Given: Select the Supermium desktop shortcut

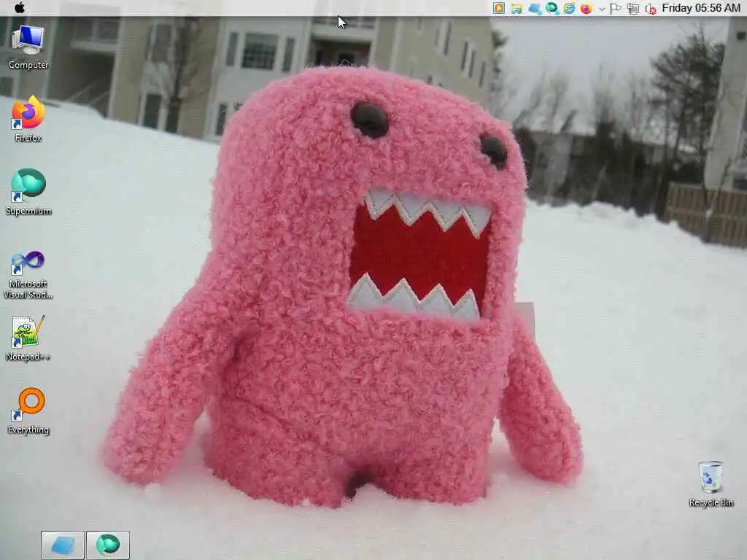Looking at the screenshot, I should click(28, 192).
